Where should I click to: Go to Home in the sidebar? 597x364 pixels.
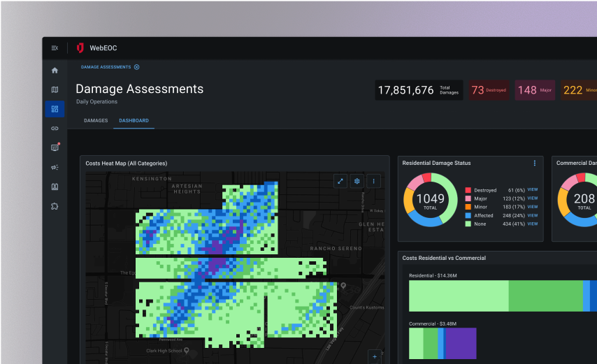pos(55,71)
